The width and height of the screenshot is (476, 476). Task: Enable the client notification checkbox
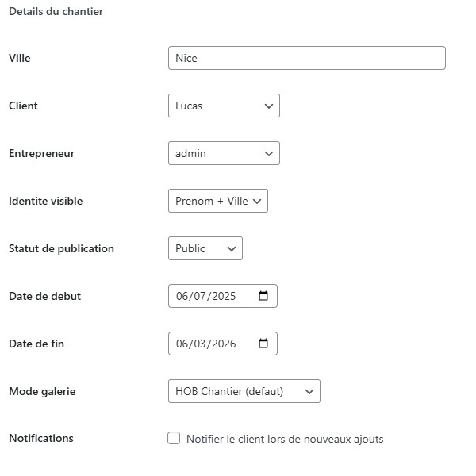pos(174,438)
